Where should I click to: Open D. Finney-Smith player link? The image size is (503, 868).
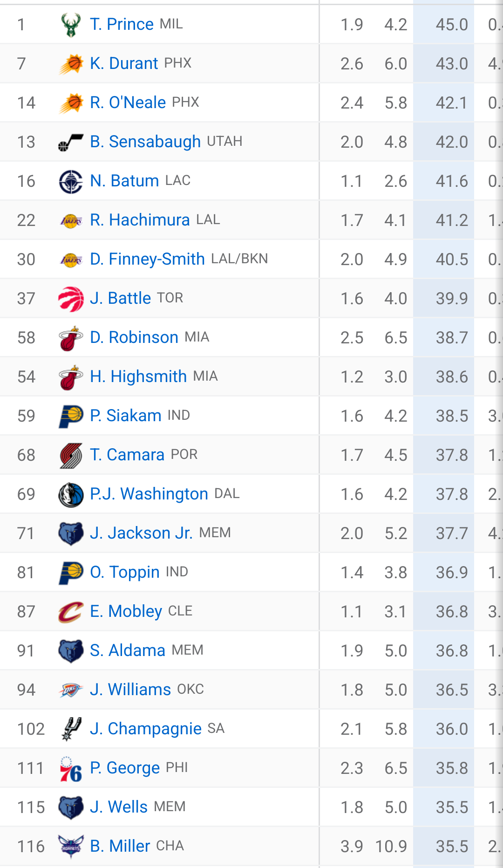147,259
